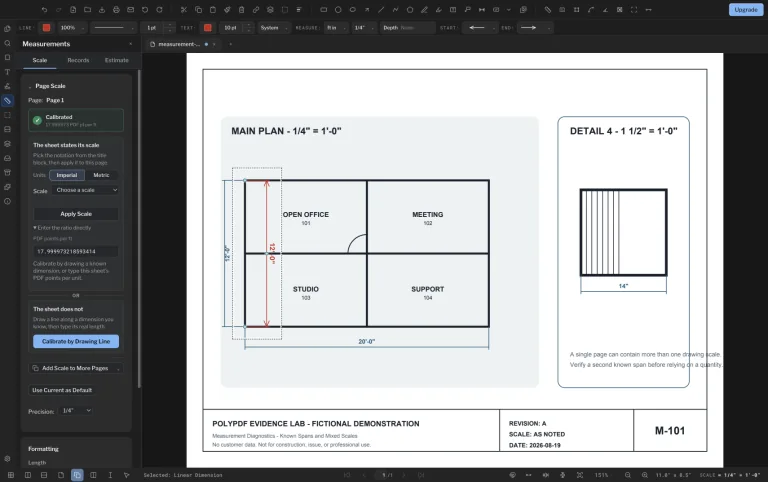Open the line style dropdown

click(x=114, y=28)
